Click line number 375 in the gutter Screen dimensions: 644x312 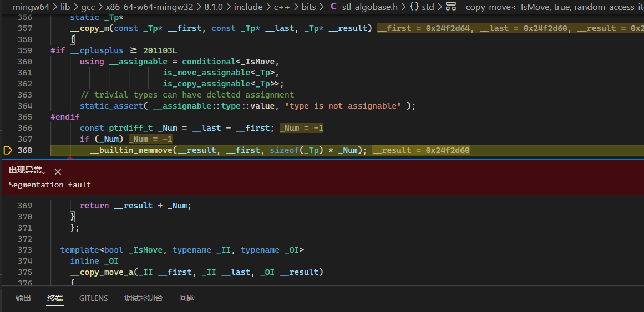point(25,272)
